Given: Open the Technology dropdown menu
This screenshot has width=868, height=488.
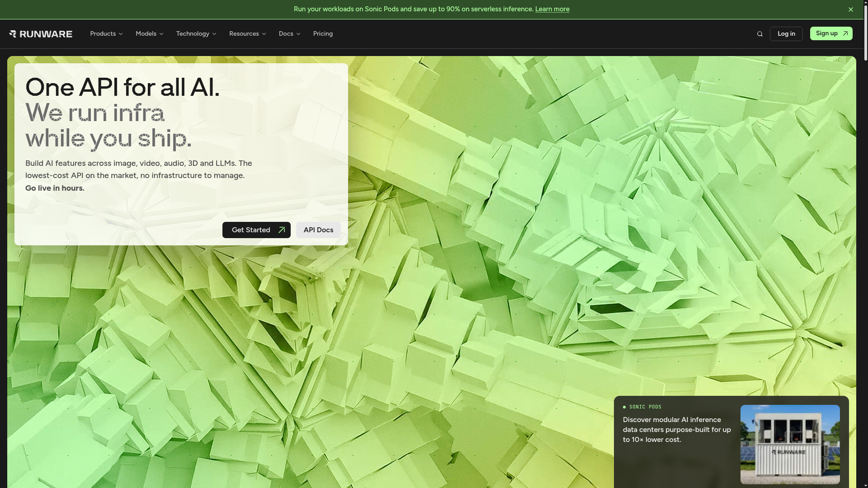Looking at the screenshot, I should coord(196,34).
